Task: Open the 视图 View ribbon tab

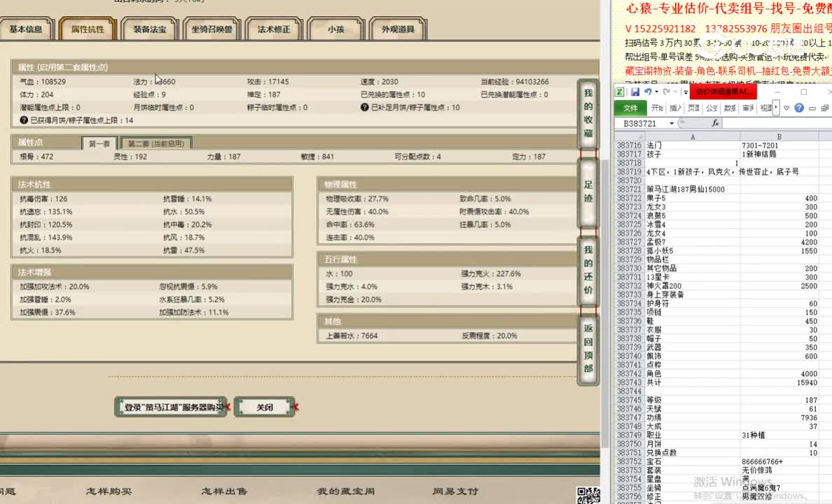Action: (x=765, y=108)
